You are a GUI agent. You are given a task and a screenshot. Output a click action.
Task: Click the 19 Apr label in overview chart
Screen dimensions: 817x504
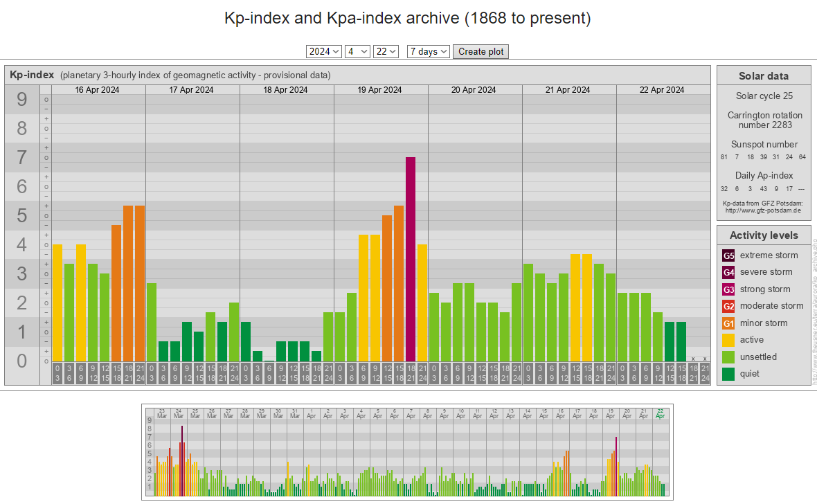click(610, 414)
